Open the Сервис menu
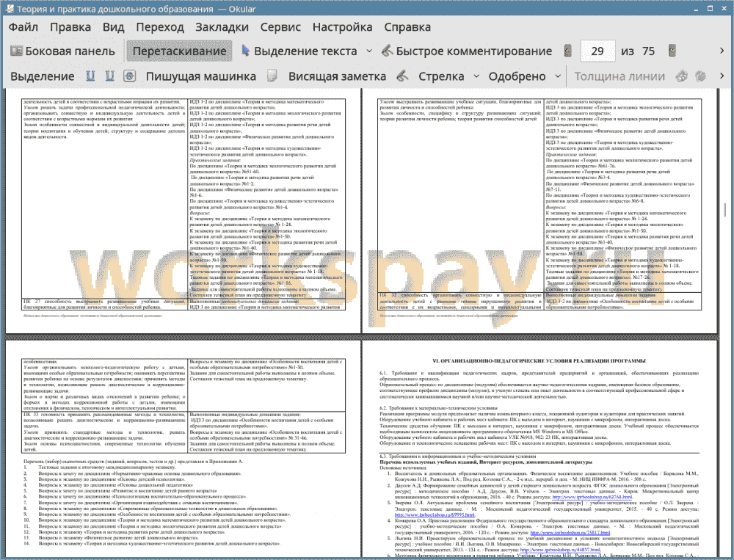Screen dimensions: 734x560 coord(280,27)
